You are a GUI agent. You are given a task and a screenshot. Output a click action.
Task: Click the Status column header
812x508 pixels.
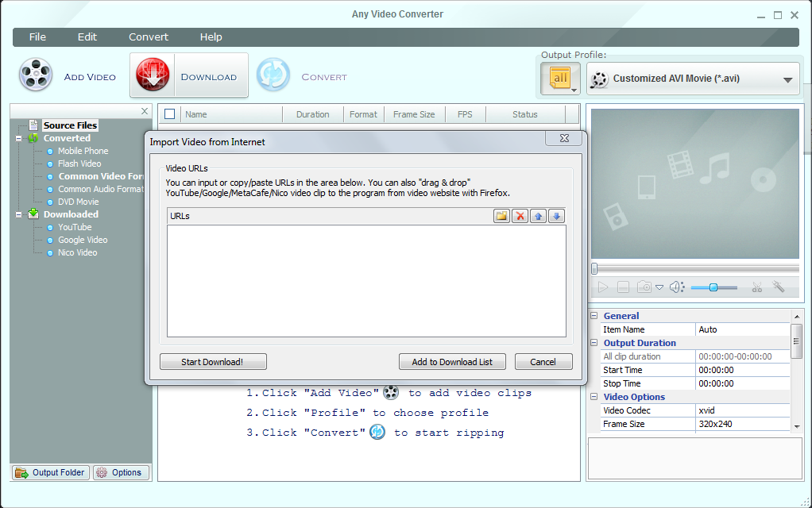[525, 114]
